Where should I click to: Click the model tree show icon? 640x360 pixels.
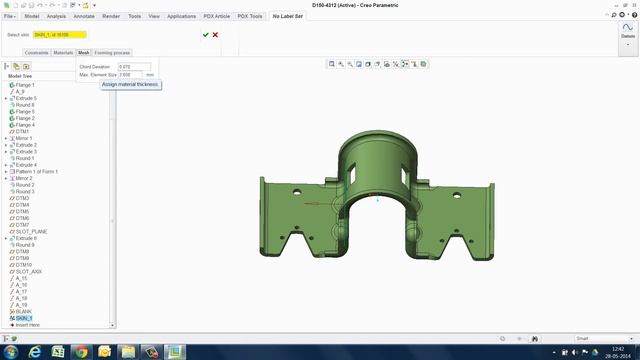point(16,66)
